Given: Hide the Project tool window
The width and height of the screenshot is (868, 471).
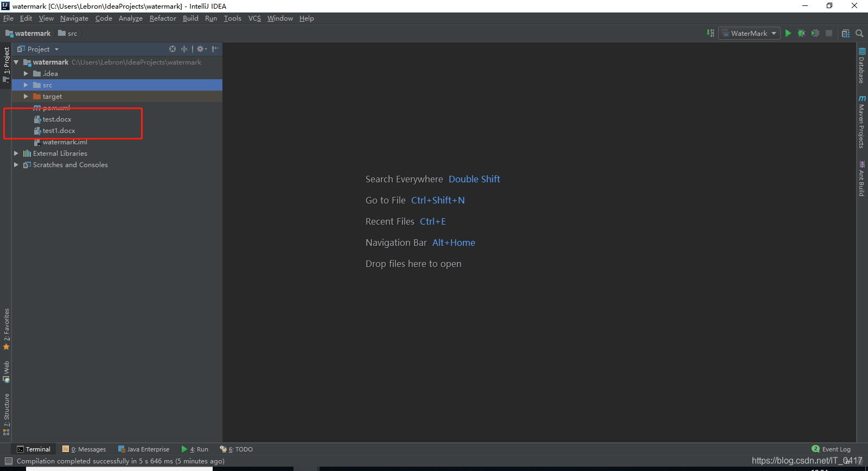Looking at the screenshot, I should pos(215,49).
